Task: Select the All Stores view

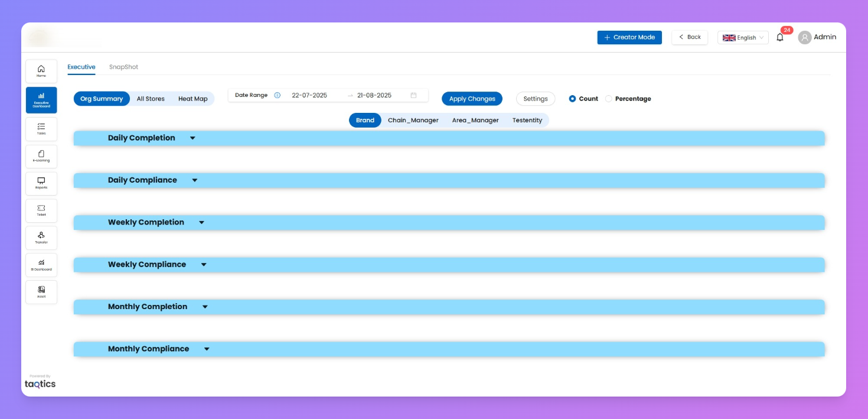Action: (x=151, y=99)
